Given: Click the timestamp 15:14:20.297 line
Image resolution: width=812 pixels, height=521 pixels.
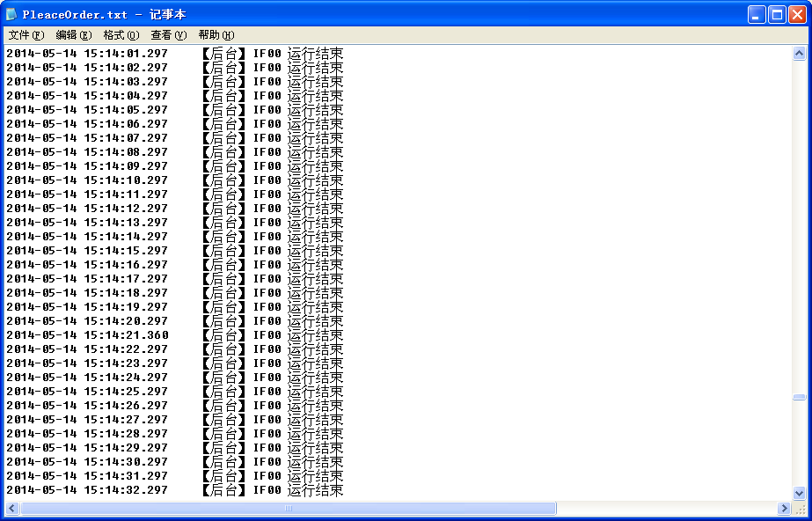Looking at the screenshot, I should pyautogui.click(x=174, y=320).
